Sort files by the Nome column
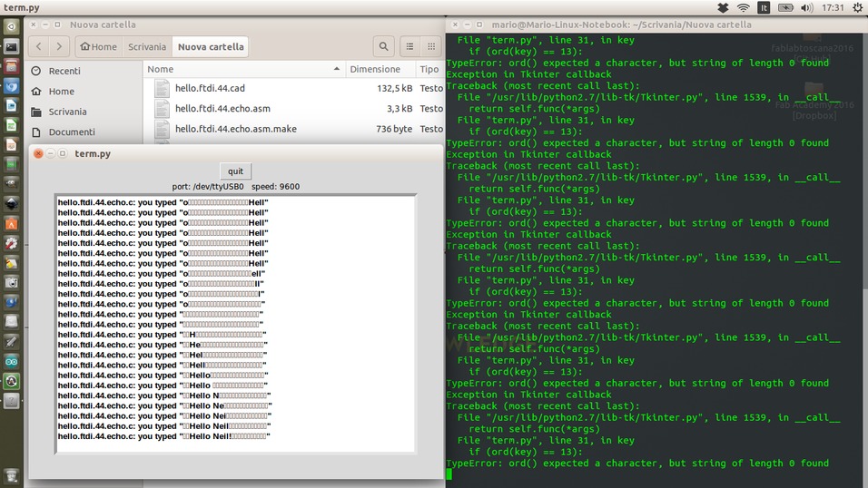 pyautogui.click(x=244, y=69)
